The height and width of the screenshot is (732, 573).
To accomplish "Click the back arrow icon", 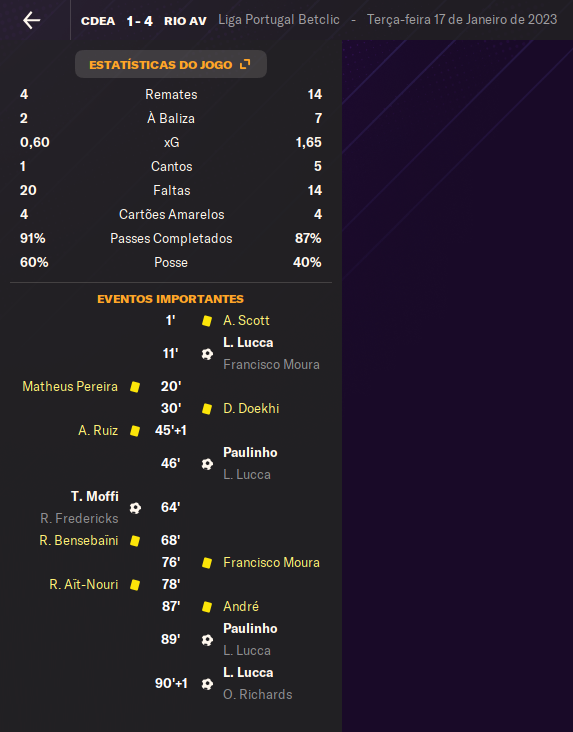I will (x=32, y=20).
